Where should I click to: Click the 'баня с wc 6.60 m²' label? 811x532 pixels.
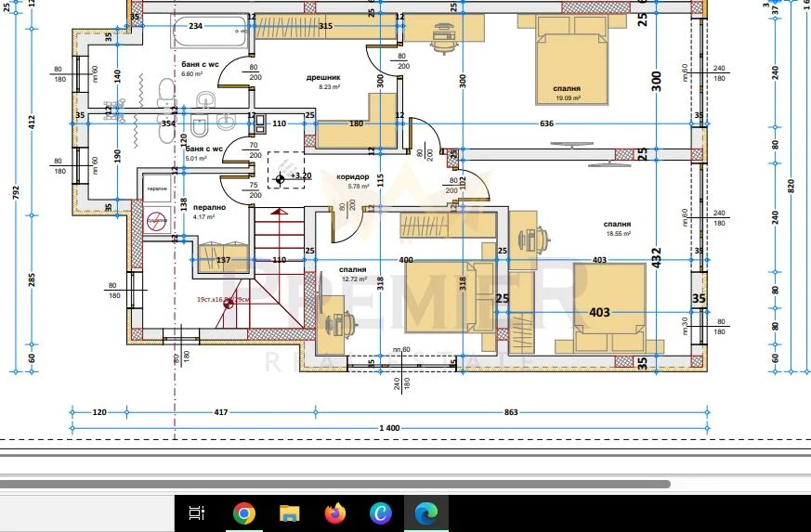199,69
